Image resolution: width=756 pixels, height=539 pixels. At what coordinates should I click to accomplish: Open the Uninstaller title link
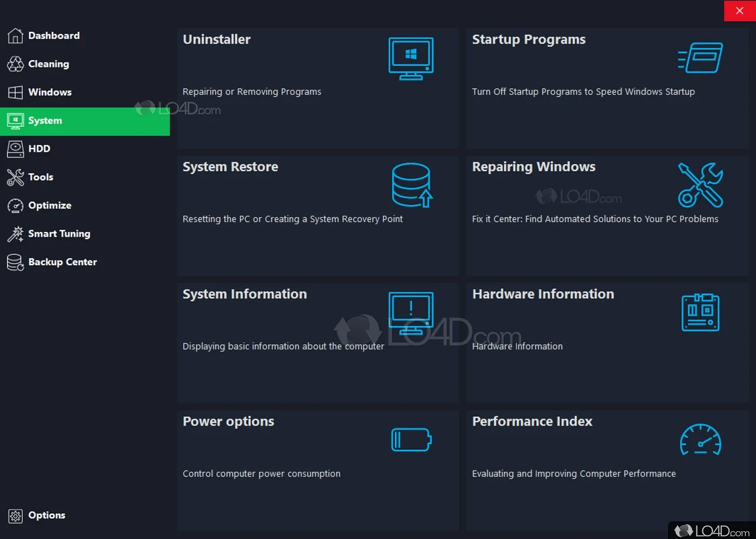point(217,40)
